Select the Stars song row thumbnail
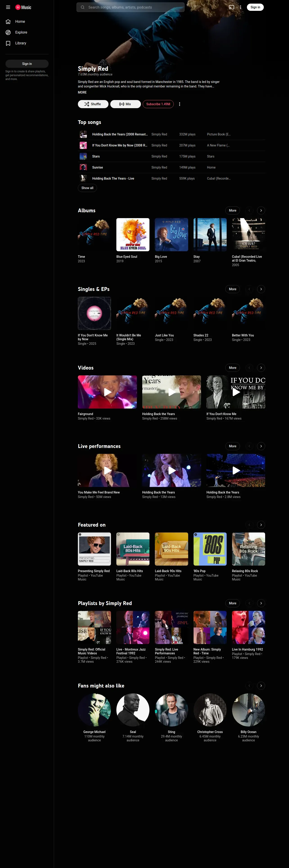The width and height of the screenshot is (289, 868). tap(83, 156)
